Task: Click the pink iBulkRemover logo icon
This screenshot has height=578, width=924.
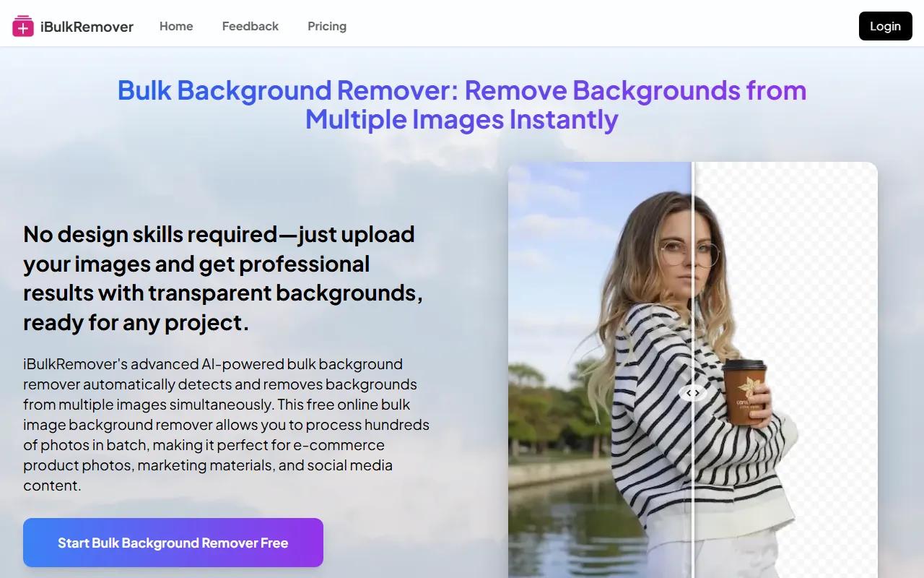Action: [23, 26]
